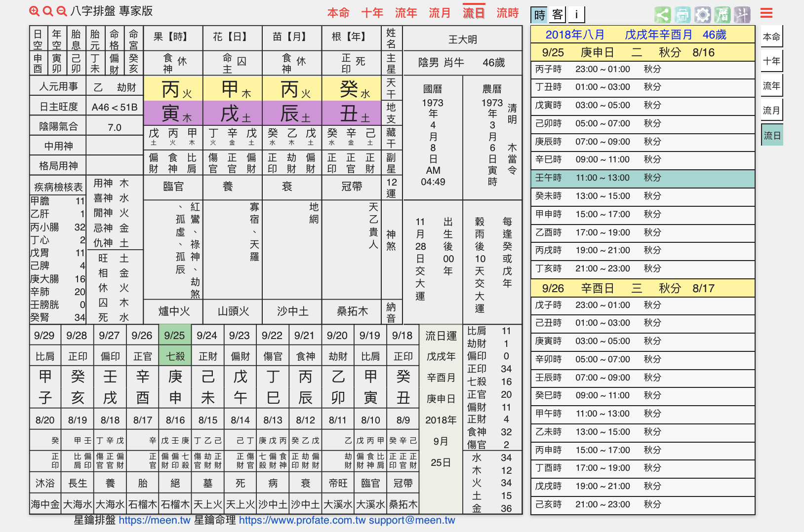The width and height of the screenshot is (804, 532).
Task: Select the 9/29 date column
Action: 44,336
